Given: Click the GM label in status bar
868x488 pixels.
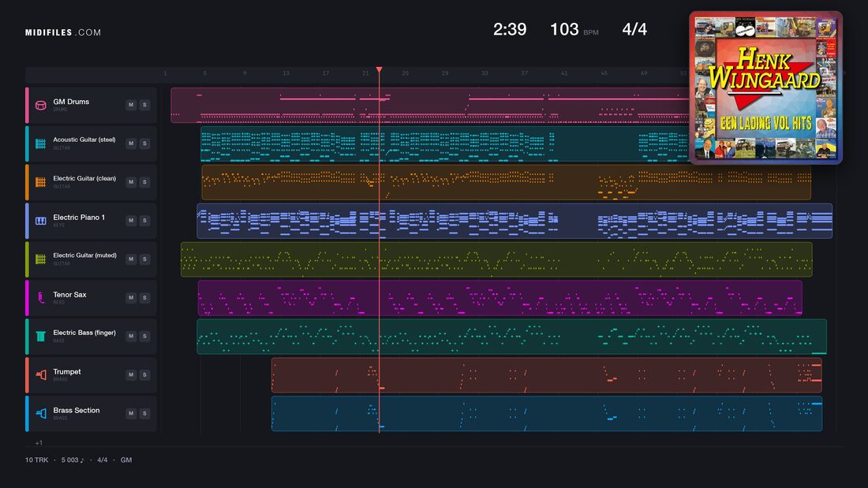Looking at the screenshot, I should coord(126,460).
